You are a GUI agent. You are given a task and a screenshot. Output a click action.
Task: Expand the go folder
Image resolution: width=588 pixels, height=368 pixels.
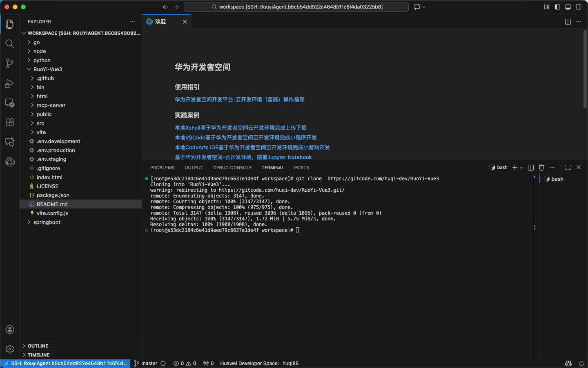click(x=80, y=43)
